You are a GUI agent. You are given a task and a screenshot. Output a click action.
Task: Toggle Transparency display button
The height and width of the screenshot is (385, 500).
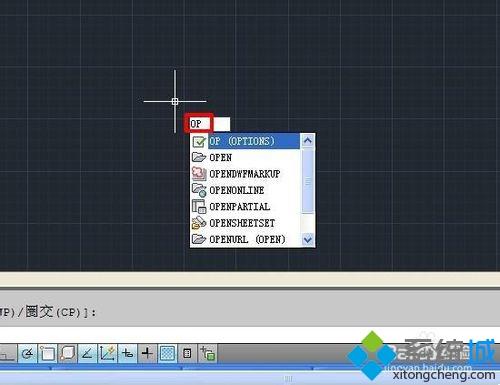pos(167,354)
